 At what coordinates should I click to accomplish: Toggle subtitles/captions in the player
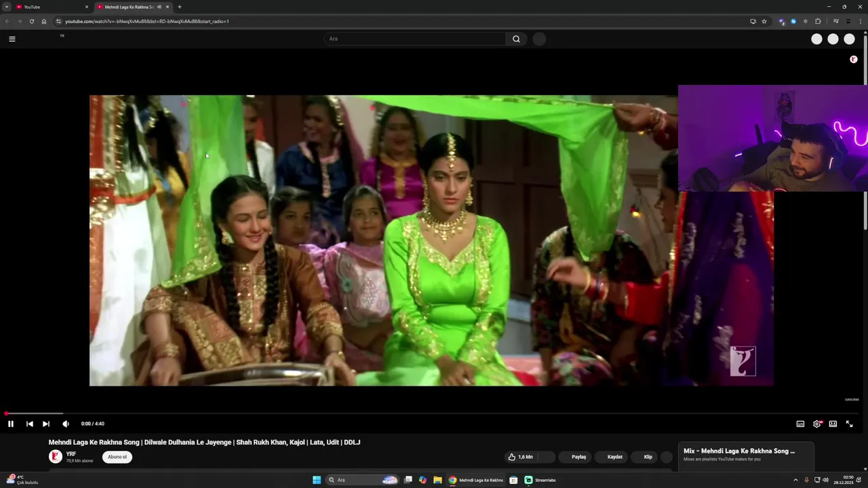coord(800,424)
